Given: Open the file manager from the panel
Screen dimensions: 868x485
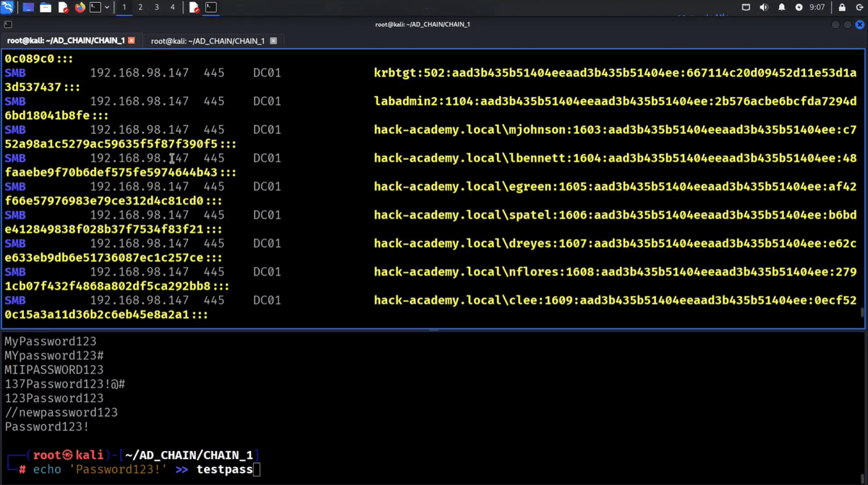Looking at the screenshot, I should point(46,7).
